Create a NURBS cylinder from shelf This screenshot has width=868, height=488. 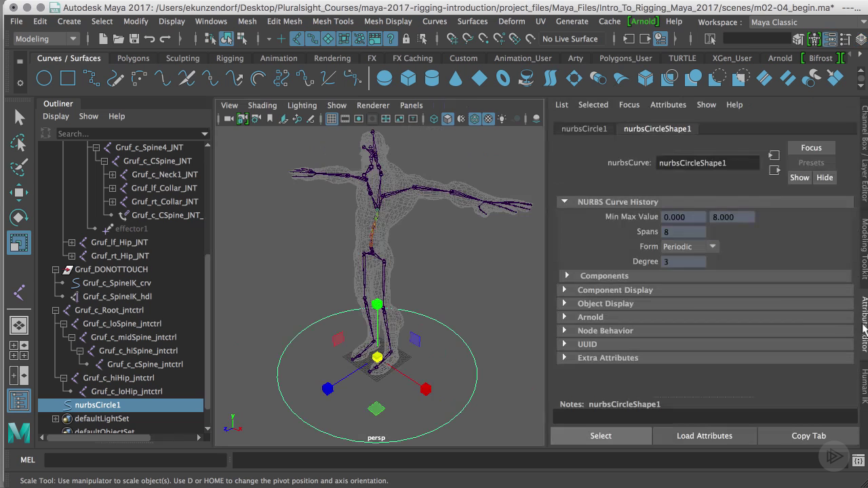pyautogui.click(x=432, y=79)
